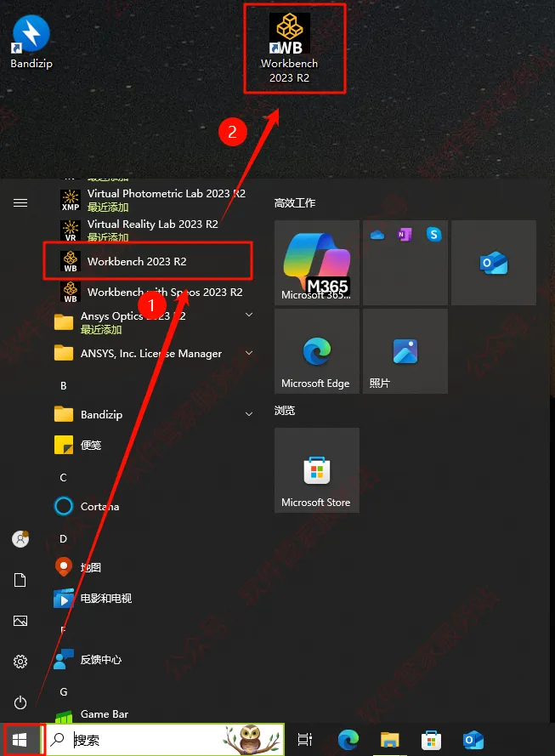The width and height of the screenshot is (555, 756).
Task: Open Documents from the Start sidebar
Action: 20,580
